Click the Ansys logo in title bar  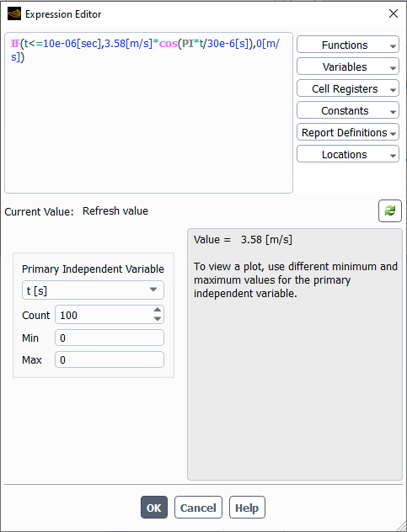pos(14,14)
